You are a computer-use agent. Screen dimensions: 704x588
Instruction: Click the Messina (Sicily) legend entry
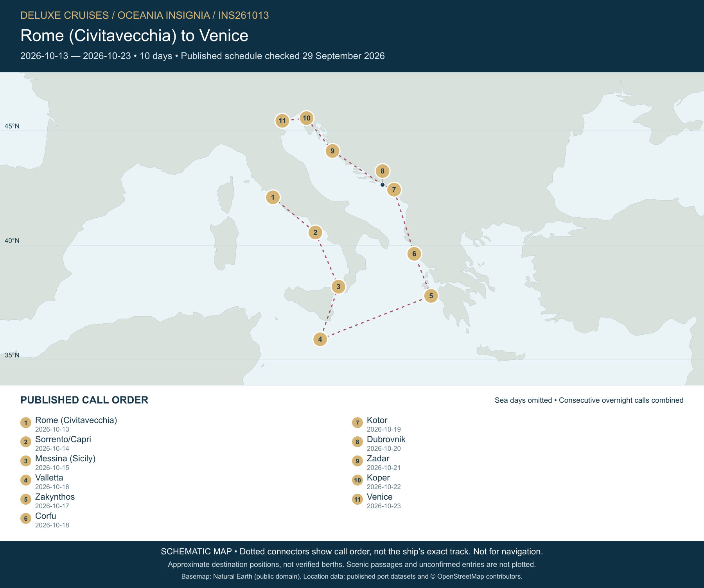tap(58, 463)
